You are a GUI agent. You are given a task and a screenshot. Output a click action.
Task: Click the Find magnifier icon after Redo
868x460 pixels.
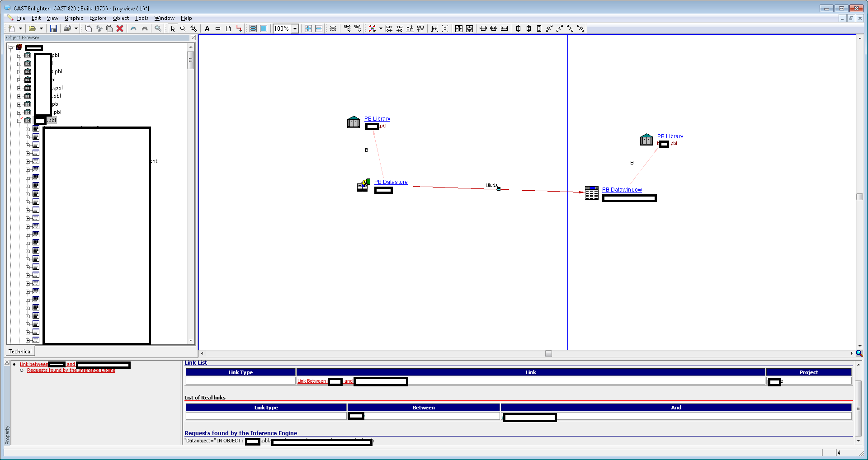(x=158, y=28)
